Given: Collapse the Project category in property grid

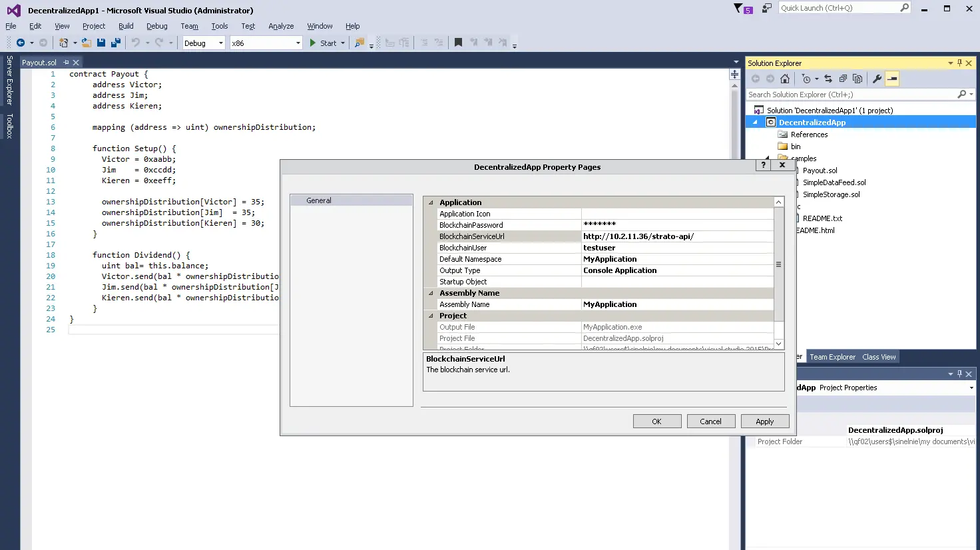Looking at the screenshot, I should click(x=431, y=316).
